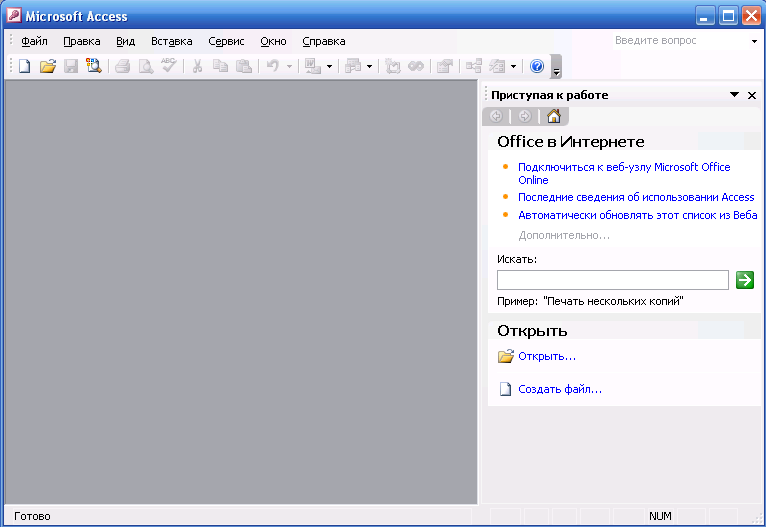Click the Relationships toolbar icon

[473, 66]
